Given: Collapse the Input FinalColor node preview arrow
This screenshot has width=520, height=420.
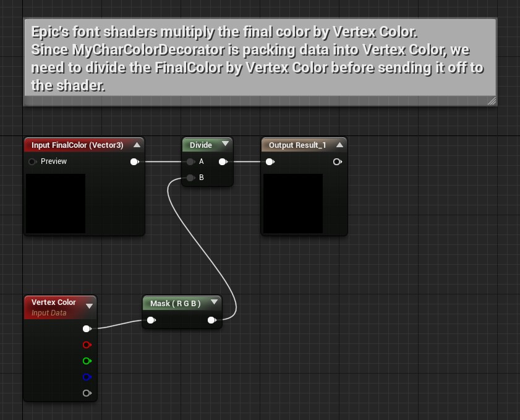Looking at the screenshot, I should 137,145.
